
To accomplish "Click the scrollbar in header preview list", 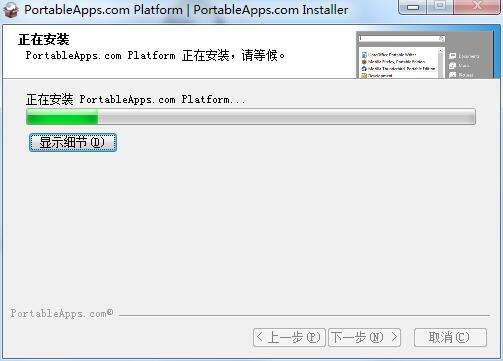I will [441, 63].
